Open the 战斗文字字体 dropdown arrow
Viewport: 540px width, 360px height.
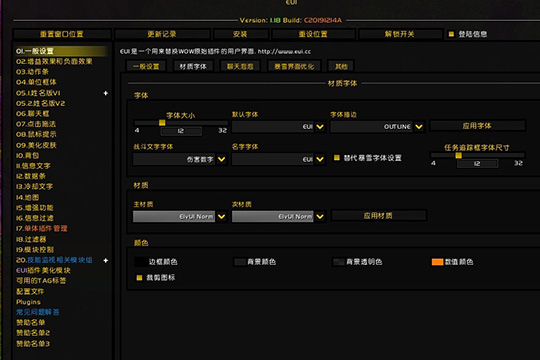(x=221, y=159)
